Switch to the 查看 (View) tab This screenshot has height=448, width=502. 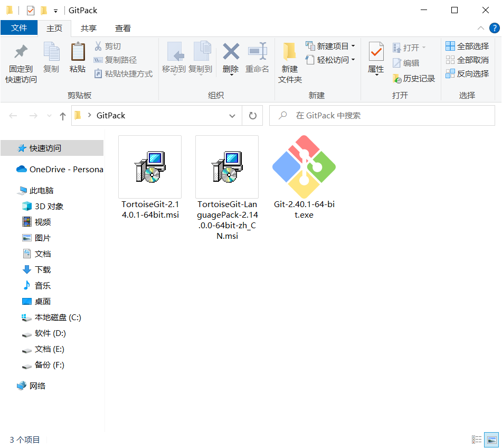[122, 28]
